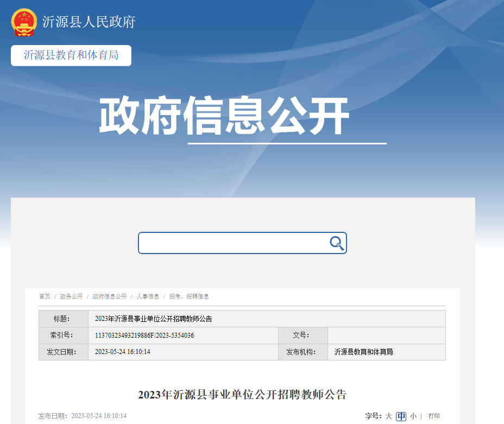504x424 pixels.
Task: Click the bold centered article title heading
Action: 242,395
